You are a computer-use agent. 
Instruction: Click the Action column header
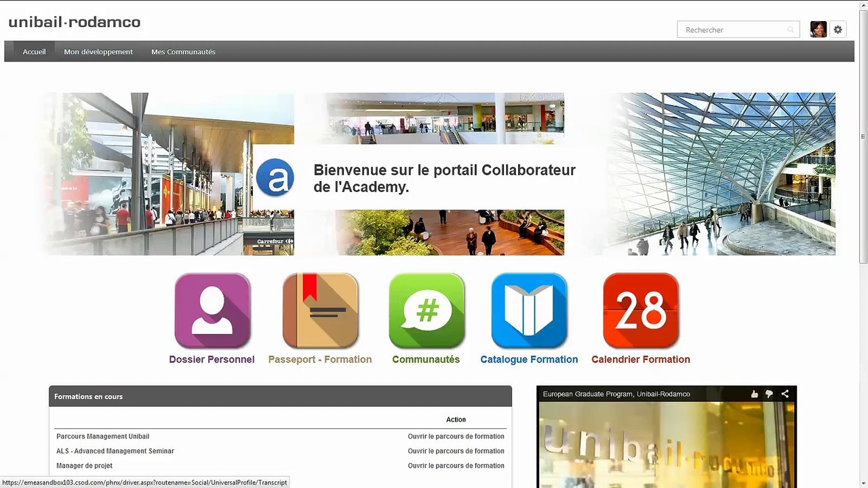(456, 420)
